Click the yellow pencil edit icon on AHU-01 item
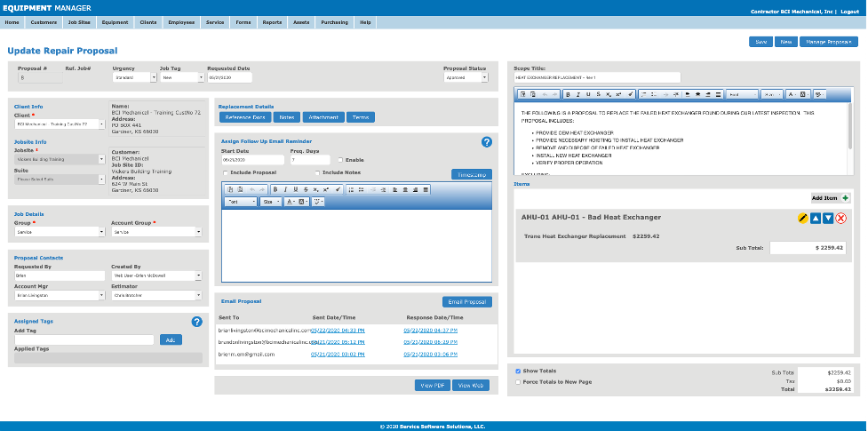Image resolution: width=868 pixels, height=431 pixels. click(803, 218)
